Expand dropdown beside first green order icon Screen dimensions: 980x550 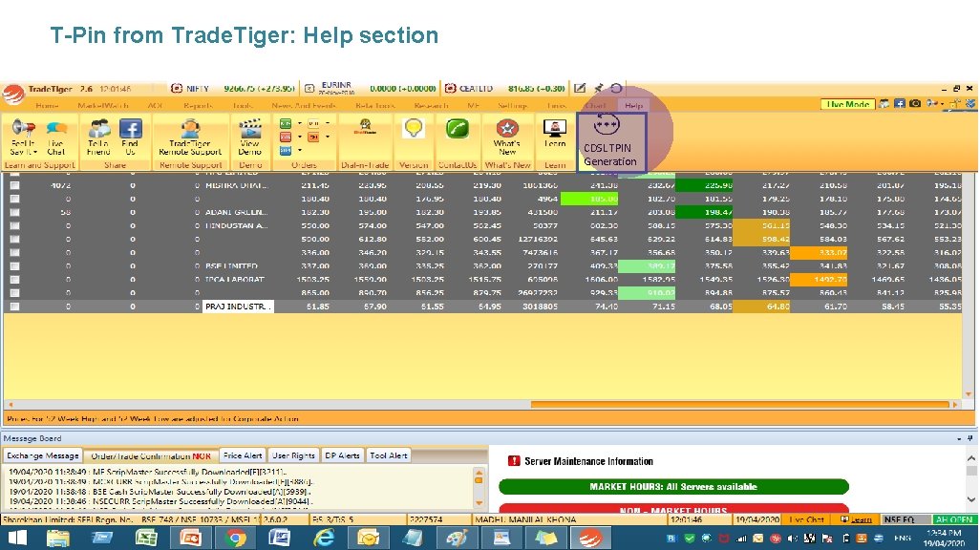coord(299,123)
